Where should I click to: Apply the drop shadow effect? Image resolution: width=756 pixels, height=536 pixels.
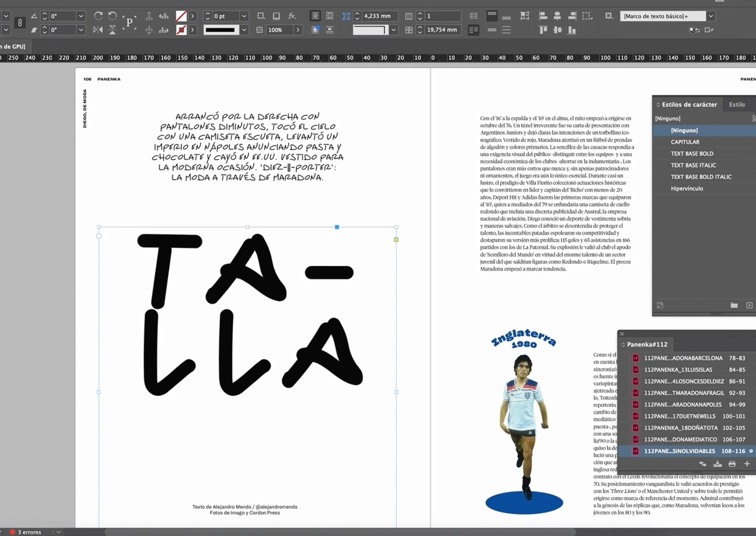[x=277, y=16]
